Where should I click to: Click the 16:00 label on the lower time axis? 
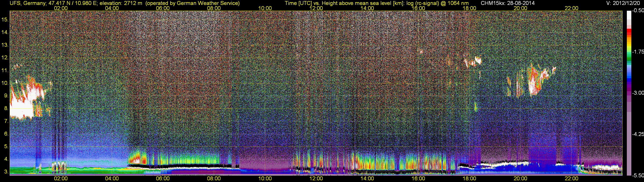click(x=418, y=179)
